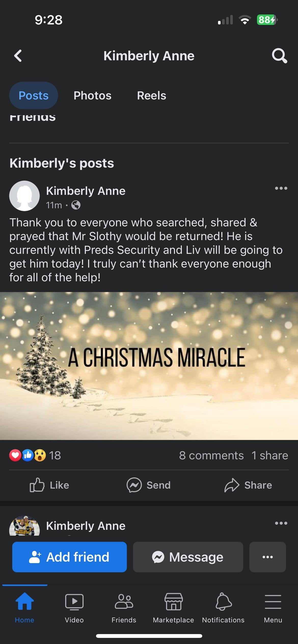Open options for second Kimberly Anne post

coord(281,523)
